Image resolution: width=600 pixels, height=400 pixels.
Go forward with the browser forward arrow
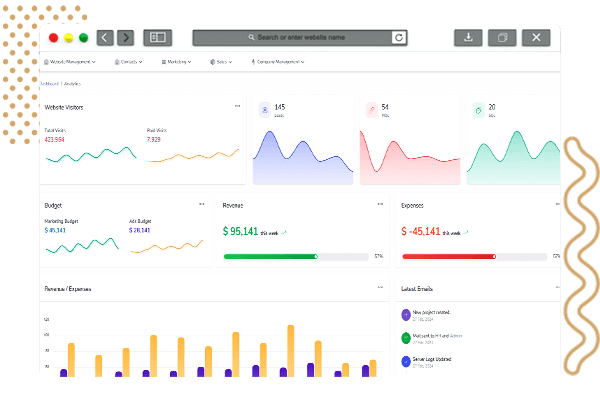click(x=126, y=38)
